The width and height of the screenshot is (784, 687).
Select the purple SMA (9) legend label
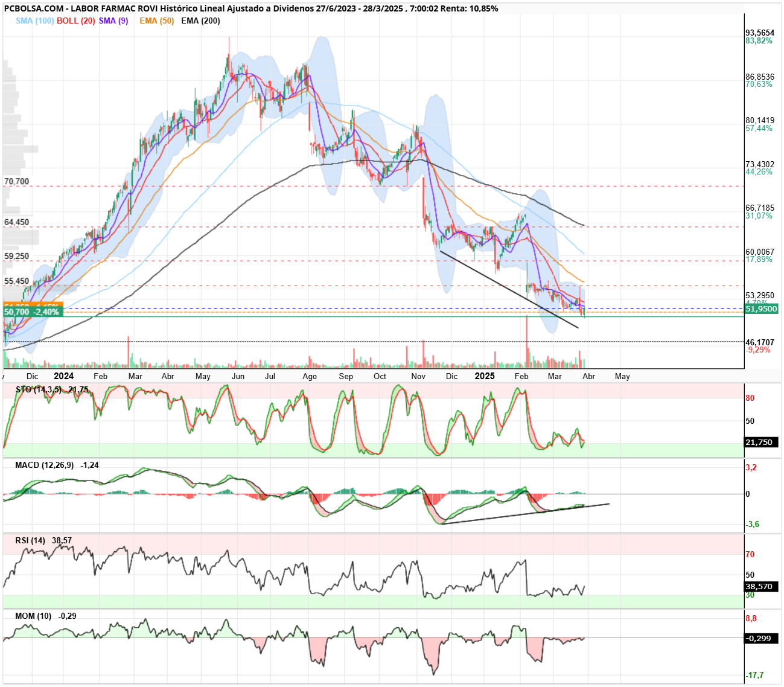pos(113,21)
